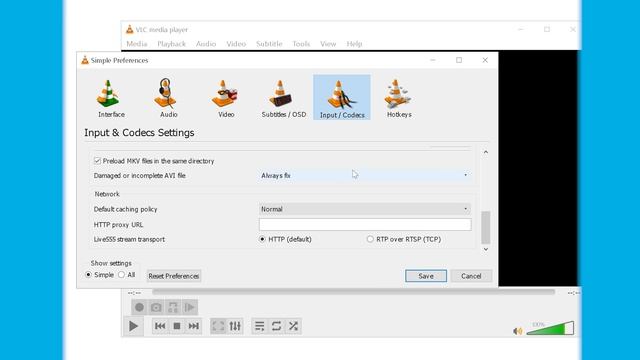The image size is (640, 360).
Task: Stop playback with the Stop button
Action: (x=177, y=326)
